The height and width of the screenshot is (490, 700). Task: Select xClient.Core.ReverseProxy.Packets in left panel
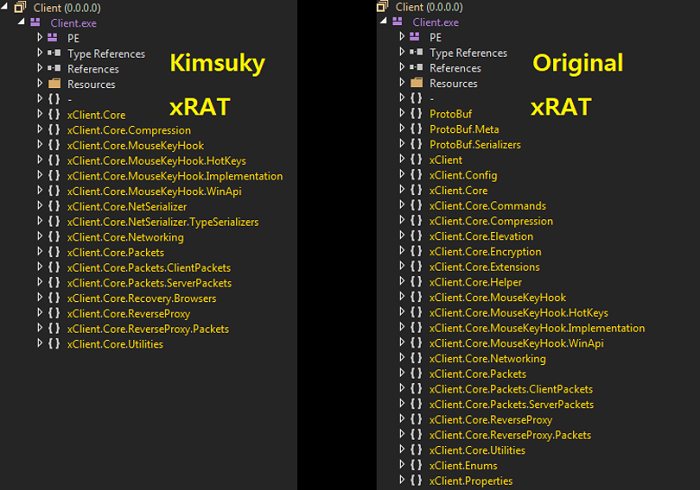coord(148,328)
